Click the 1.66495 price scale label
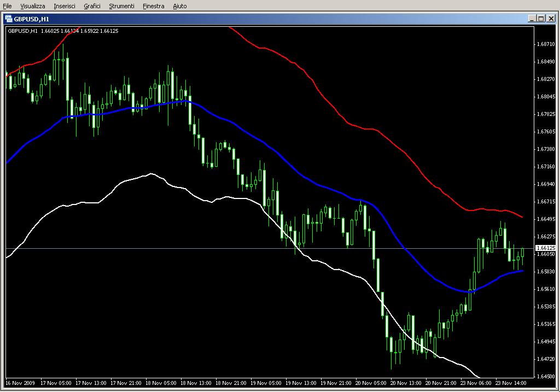Viewport: 560px width, 392px height. coord(546,219)
